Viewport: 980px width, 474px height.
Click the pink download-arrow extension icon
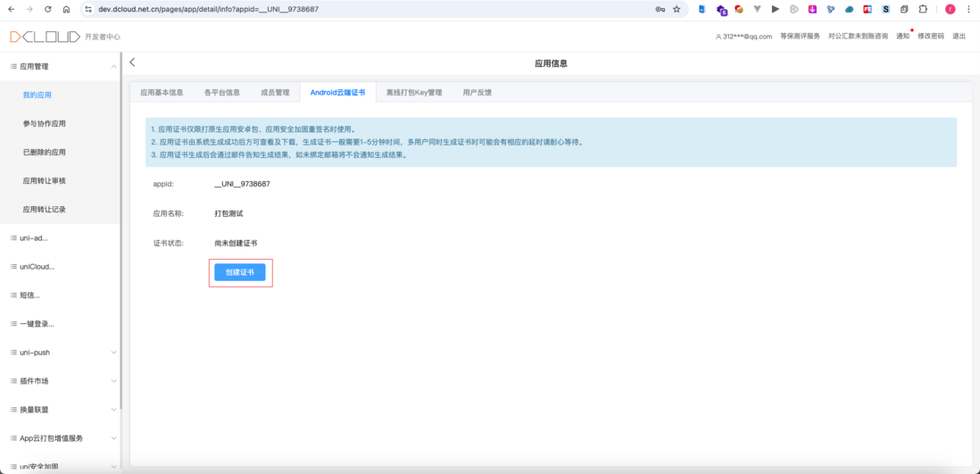tap(812, 10)
